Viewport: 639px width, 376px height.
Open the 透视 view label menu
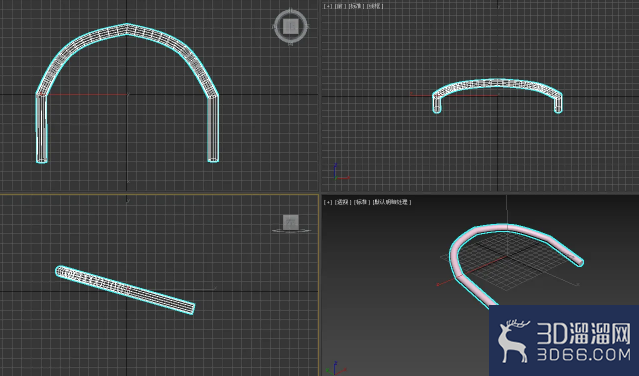[343, 202]
